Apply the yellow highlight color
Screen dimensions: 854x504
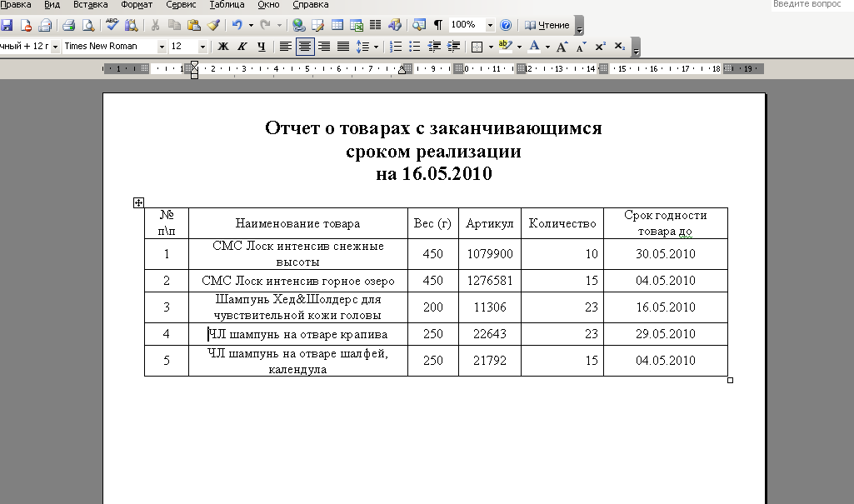pos(505,47)
